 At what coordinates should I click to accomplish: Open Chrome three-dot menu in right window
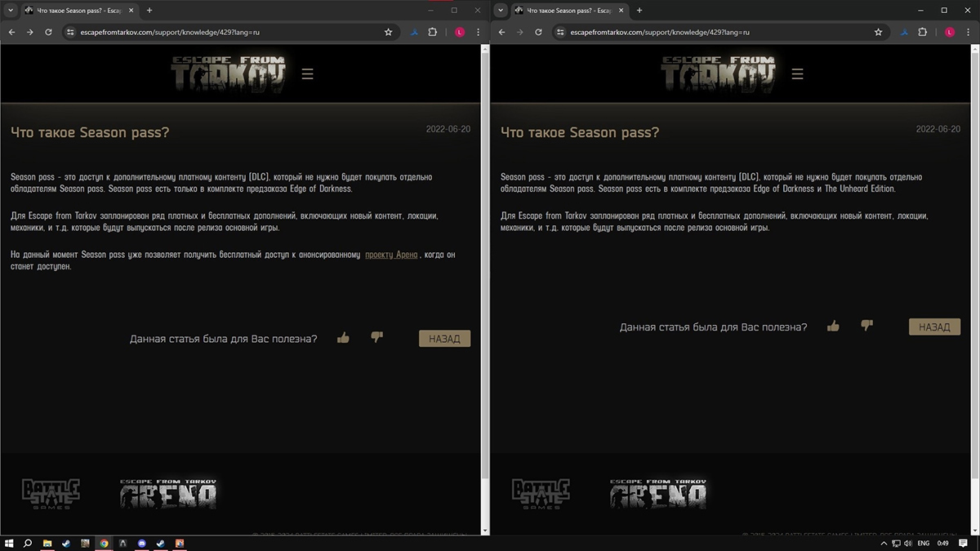(x=968, y=33)
